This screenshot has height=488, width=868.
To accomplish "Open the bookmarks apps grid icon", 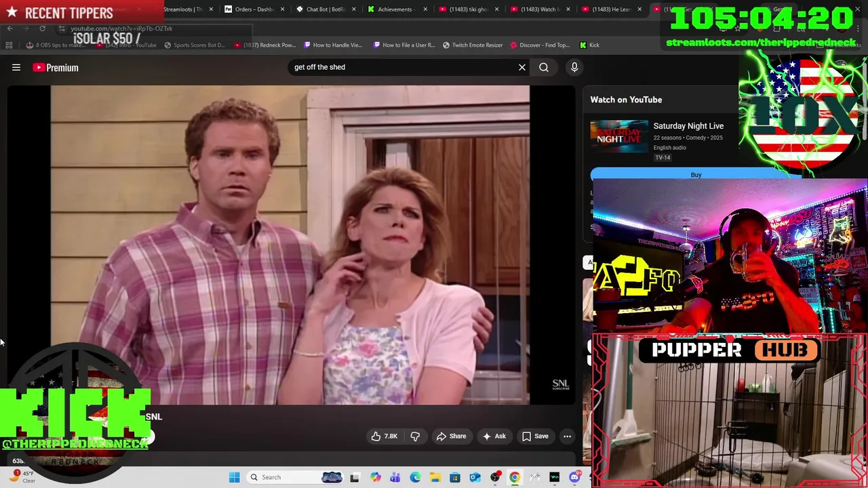I will coord(9,45).
